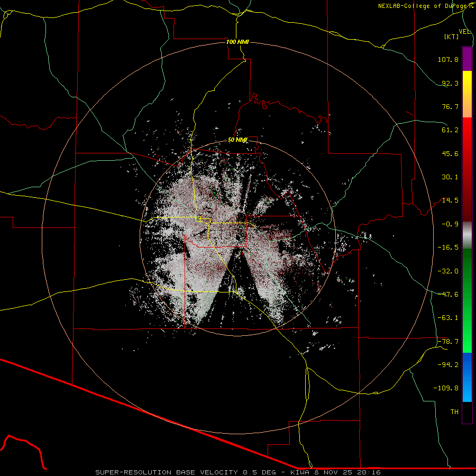Click the 50 NMI range ring label
Viewport: 476px width, 476px height.
coord(237,140)
